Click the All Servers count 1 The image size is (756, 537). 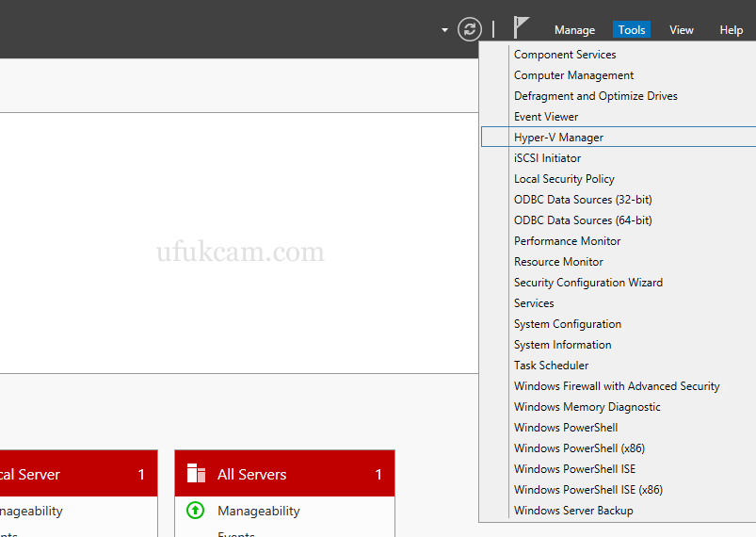tap(378, 474)
